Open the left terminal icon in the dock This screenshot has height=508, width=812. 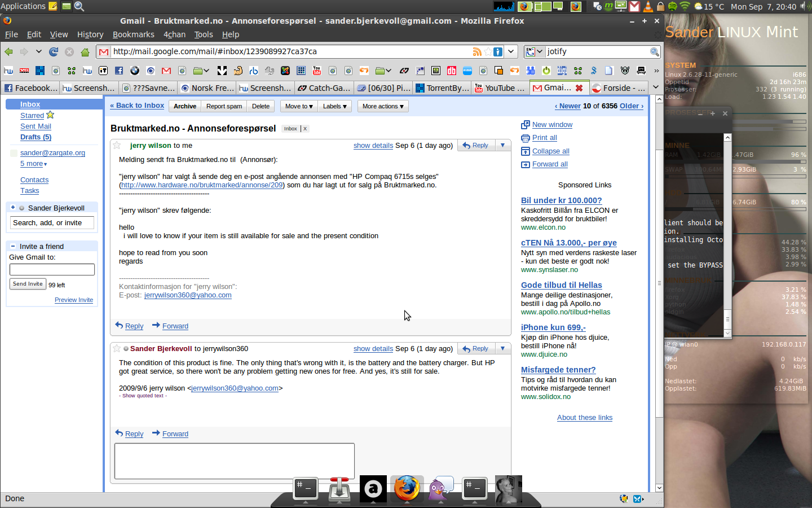306,489
